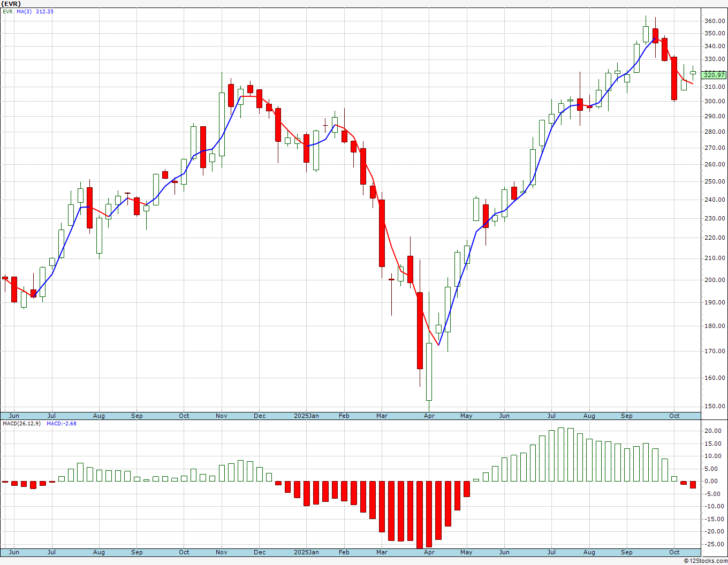Select the 310.00 price axis label
Viewport: 728px width, 565px height.
click(x=715, y=87)
